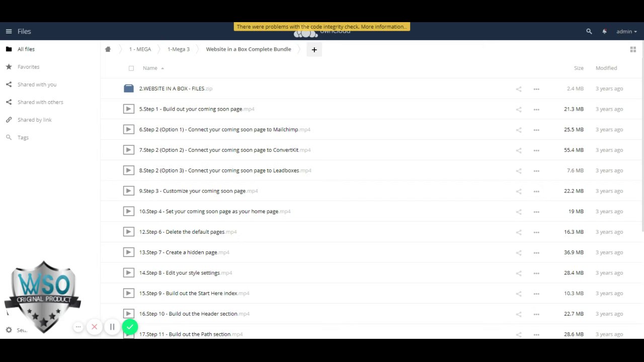644x362 pixels.
Task: Share 2.WEBSITE IN A BOX - FILES.zip
Action: [518, 89]
